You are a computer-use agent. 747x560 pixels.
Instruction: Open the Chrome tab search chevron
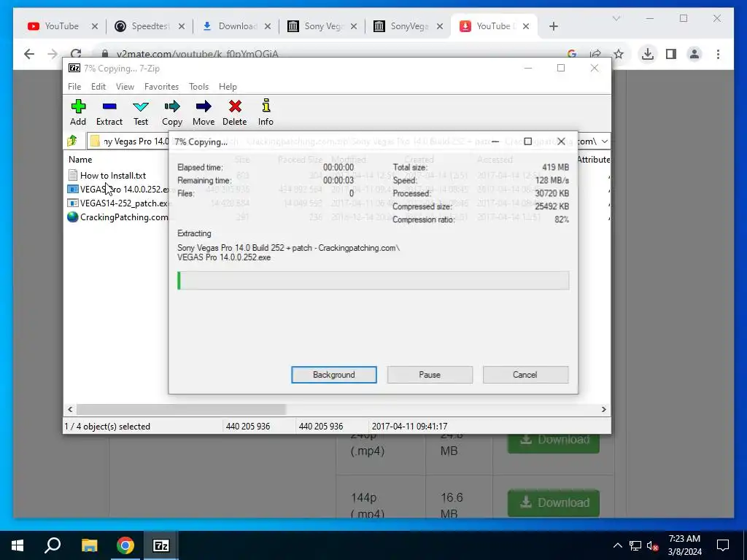[616, 18]
